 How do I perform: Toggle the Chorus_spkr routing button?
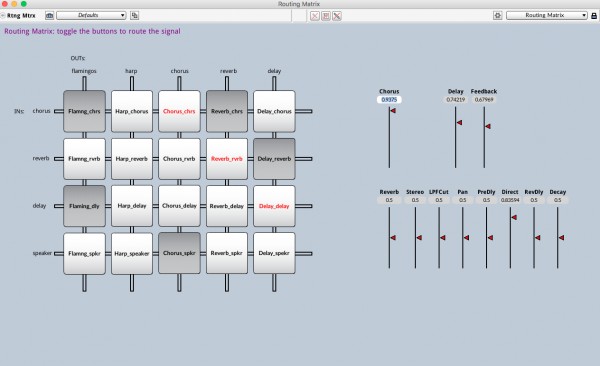179,253
